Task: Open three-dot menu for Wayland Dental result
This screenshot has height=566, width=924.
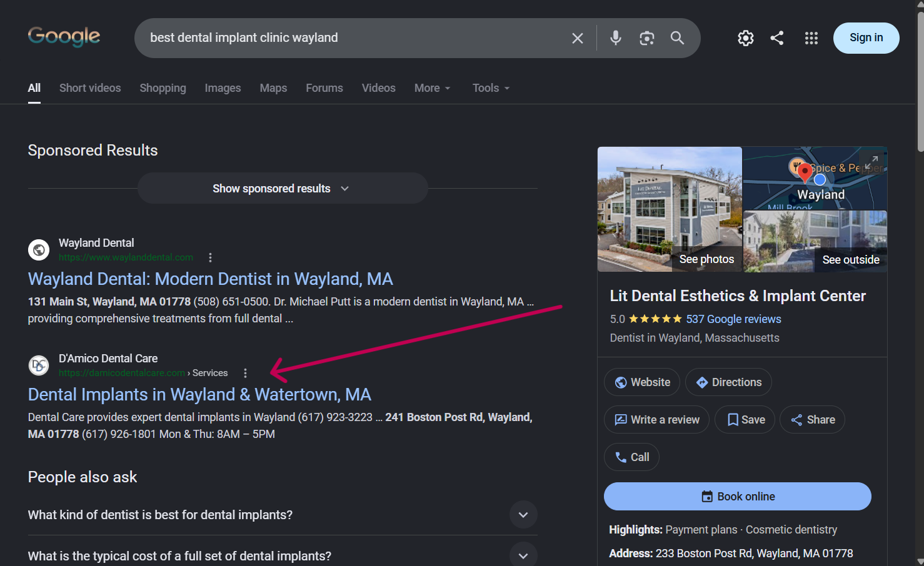Action: tap(210, 257)
